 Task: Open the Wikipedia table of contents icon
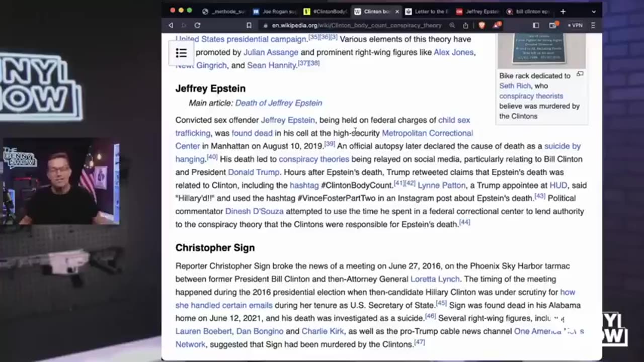coord(181,53)
